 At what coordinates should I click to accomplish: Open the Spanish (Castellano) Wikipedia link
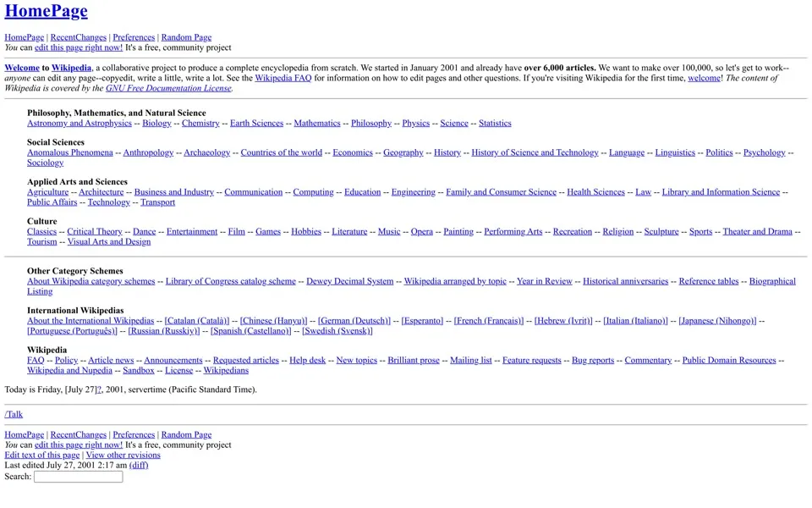click(x=250, y=331)
